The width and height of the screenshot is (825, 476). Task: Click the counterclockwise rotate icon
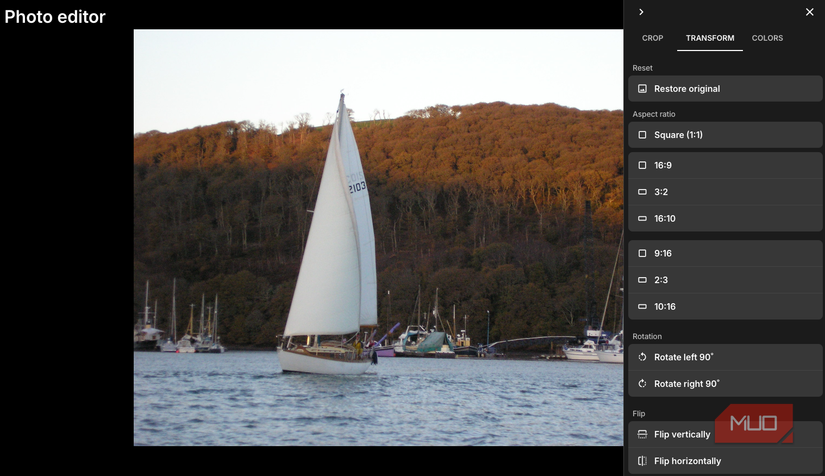(642, 357)
